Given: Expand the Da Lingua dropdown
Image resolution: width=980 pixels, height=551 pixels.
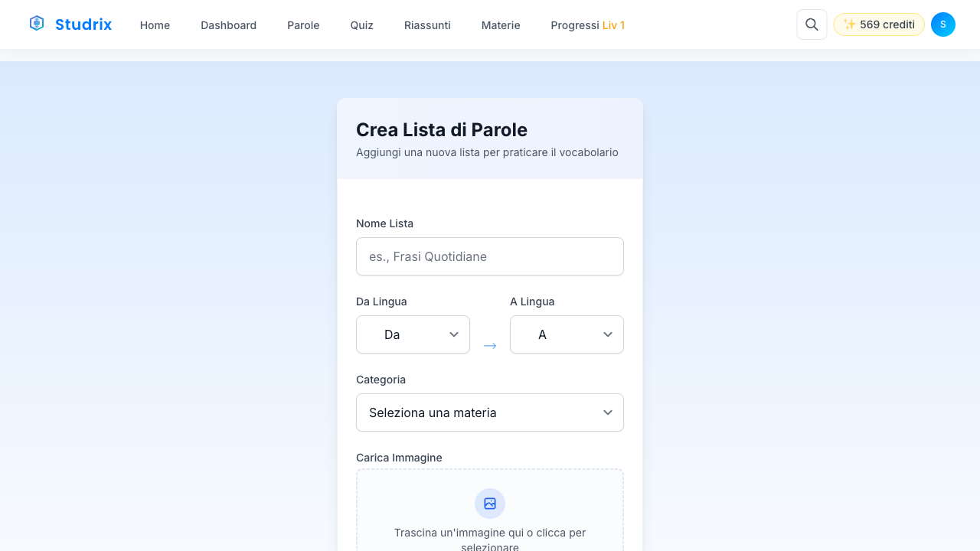Looking at the screenshot, I should click(413, 334).
